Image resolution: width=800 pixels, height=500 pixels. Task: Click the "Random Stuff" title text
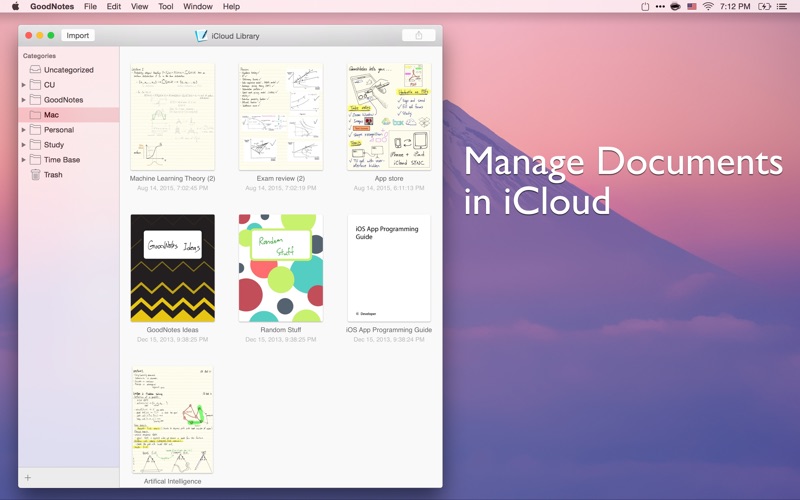coord(281,330)
